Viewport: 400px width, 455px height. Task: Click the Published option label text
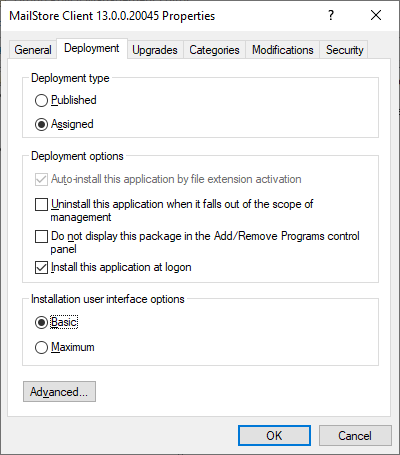tap(74, 100)
